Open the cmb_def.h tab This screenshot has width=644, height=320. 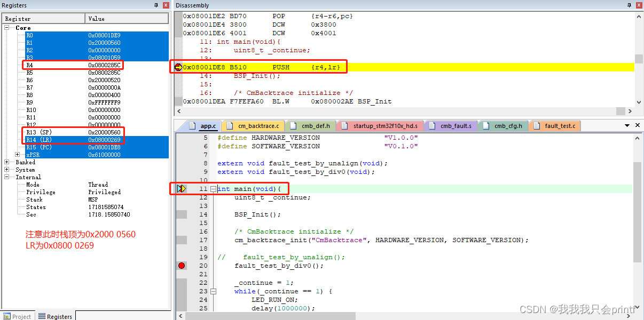click(310, 126)
